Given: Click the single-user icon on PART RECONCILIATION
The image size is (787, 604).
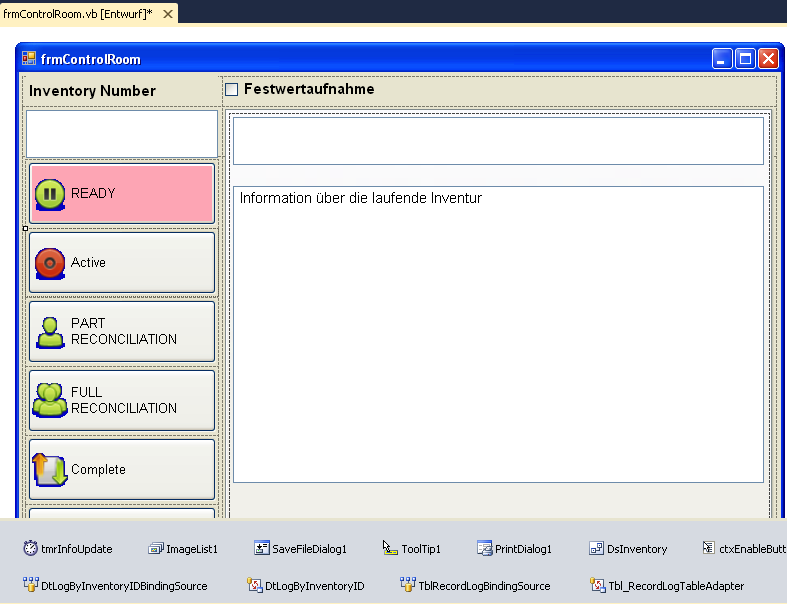Looking at the screenshot, I should [50, 332].
